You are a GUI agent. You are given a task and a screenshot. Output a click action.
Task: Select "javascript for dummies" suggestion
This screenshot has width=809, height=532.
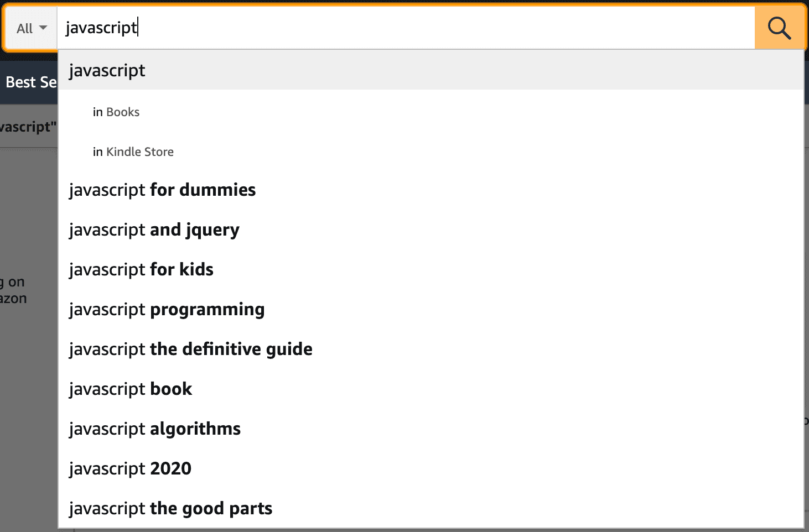[x=431, y=190]
